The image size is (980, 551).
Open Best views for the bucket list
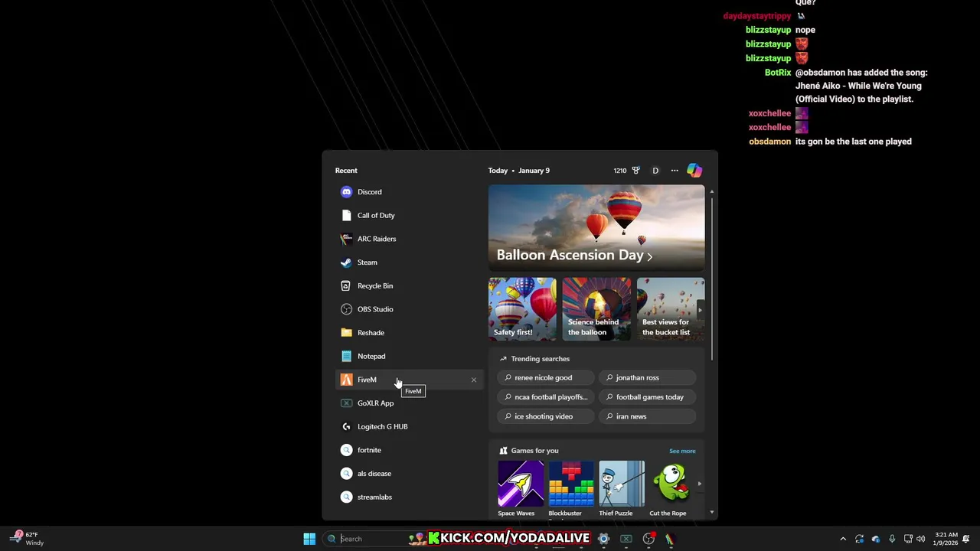(x=671, y=308)
